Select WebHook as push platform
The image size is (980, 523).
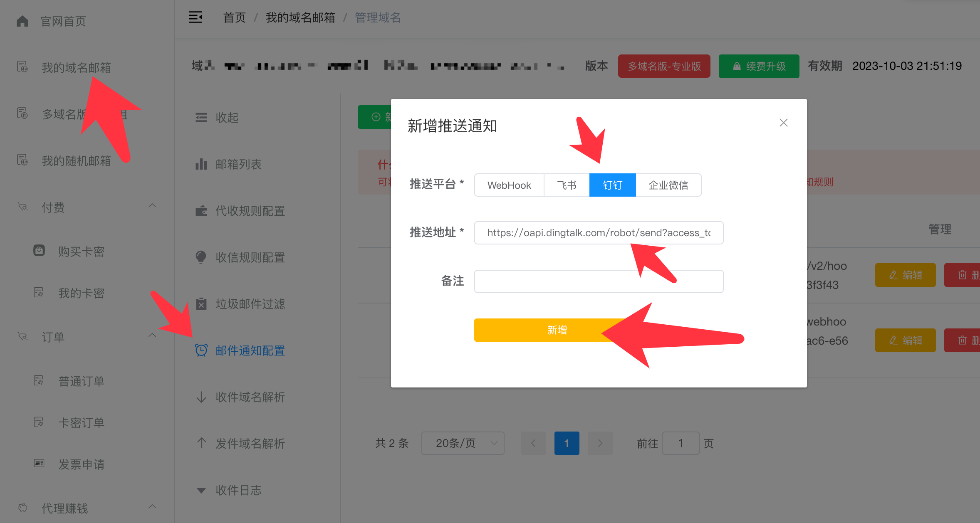[x=509, y=185]
